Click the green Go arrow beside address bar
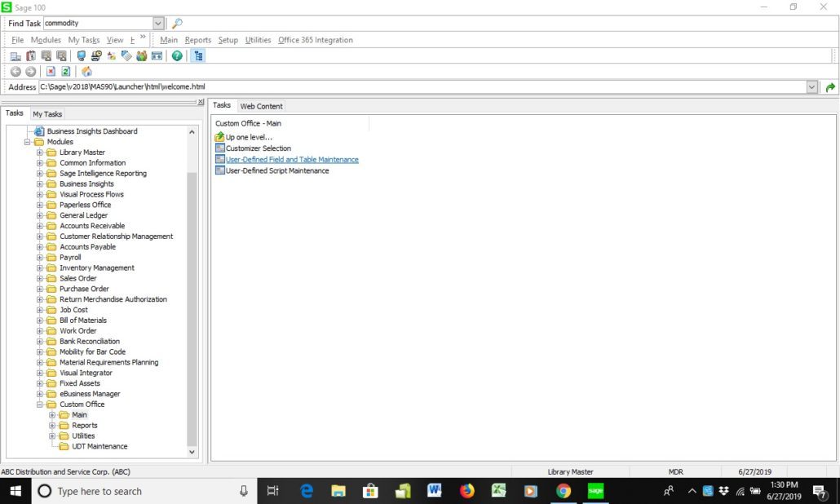This screenshot has width=840, height=504. click(830, 87)
